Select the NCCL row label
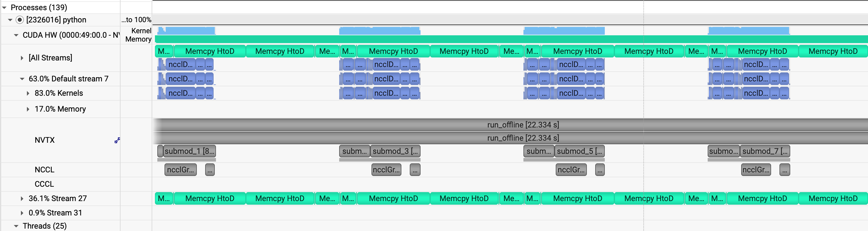This screenshot has height=231, width=868. coord(45,170)
